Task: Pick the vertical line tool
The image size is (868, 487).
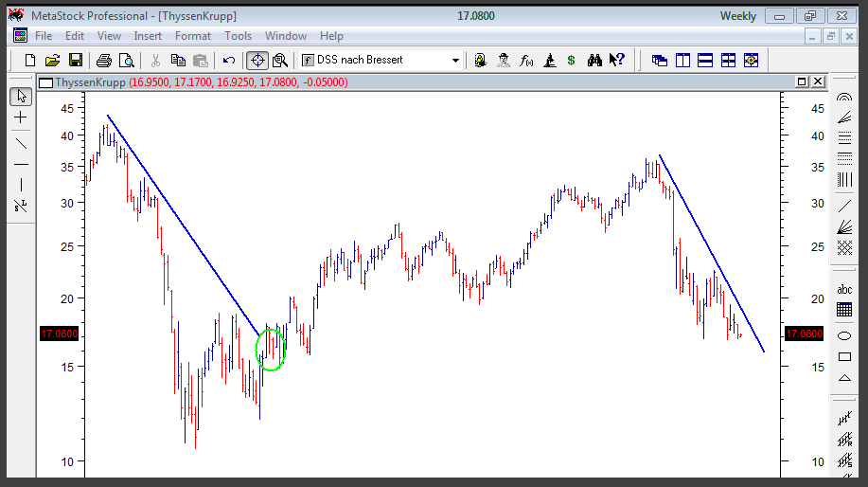Action: (x=21, y=185)
